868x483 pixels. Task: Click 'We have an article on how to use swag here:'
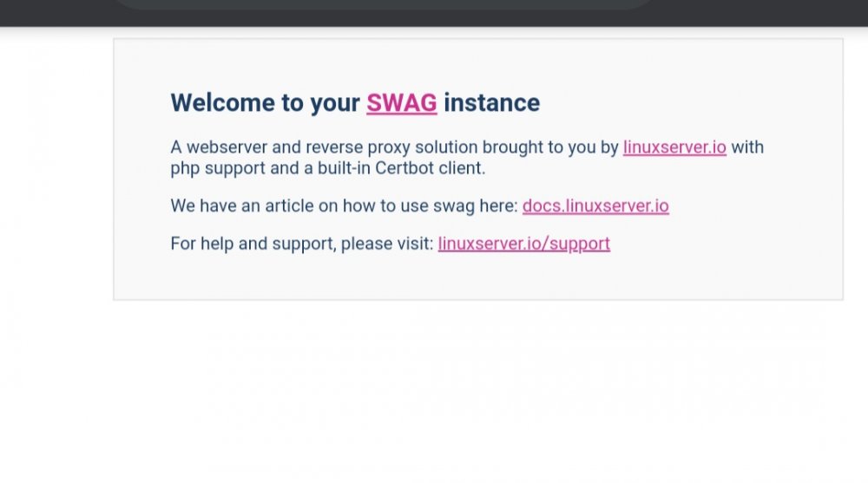point(344,206)
